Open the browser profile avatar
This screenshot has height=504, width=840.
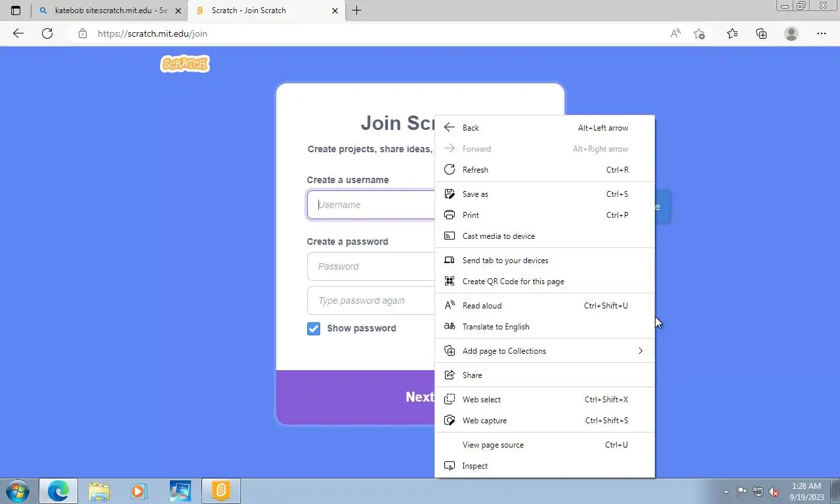pyautogui.click(x=791, y=33)
